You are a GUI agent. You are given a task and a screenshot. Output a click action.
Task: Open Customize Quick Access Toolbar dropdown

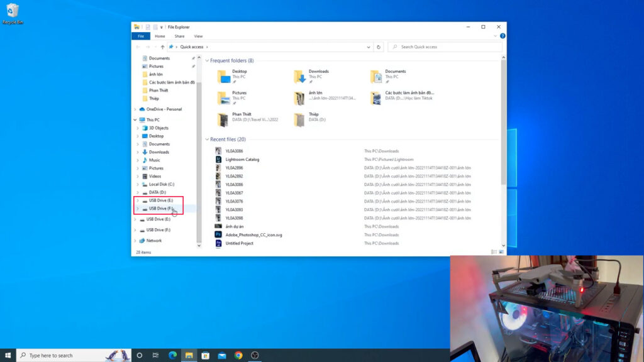tap(162, 27)
